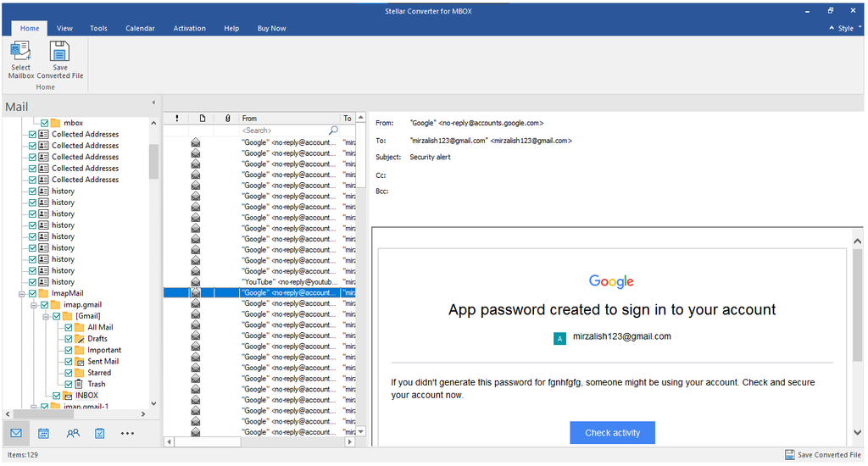Screen dimensions: 868x466
Task: Click the ImapMail folder icon
Action: (43, 293)
